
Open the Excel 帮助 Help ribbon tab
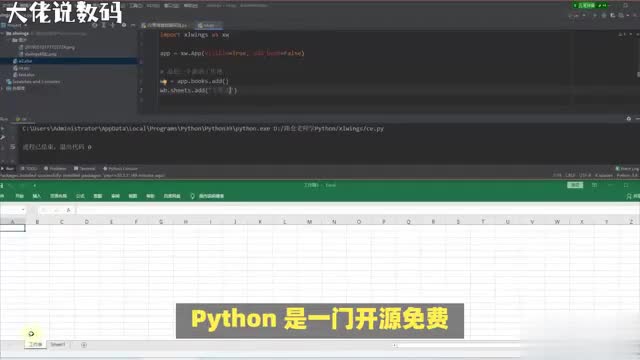click(x=150, y=196)
